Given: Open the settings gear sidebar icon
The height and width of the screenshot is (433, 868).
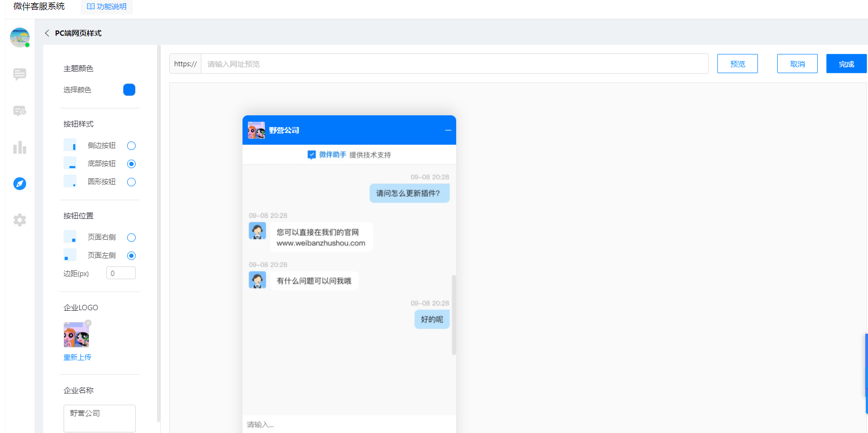Looking at the screenshot, I should coord(20,220).
